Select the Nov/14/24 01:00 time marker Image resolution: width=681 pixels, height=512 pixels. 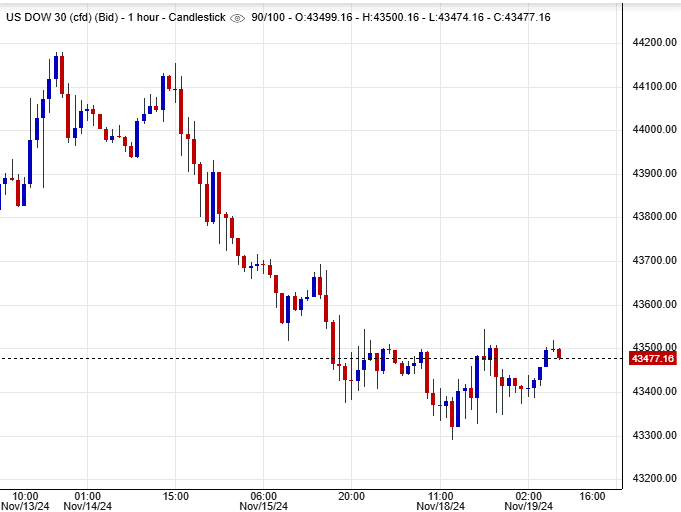(87, 500)
